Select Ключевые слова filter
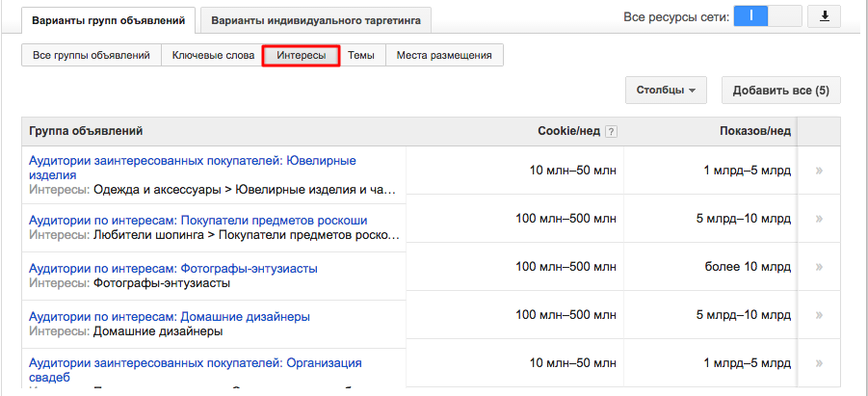Viewport: 868px width, 396px height. click(213, 55)
